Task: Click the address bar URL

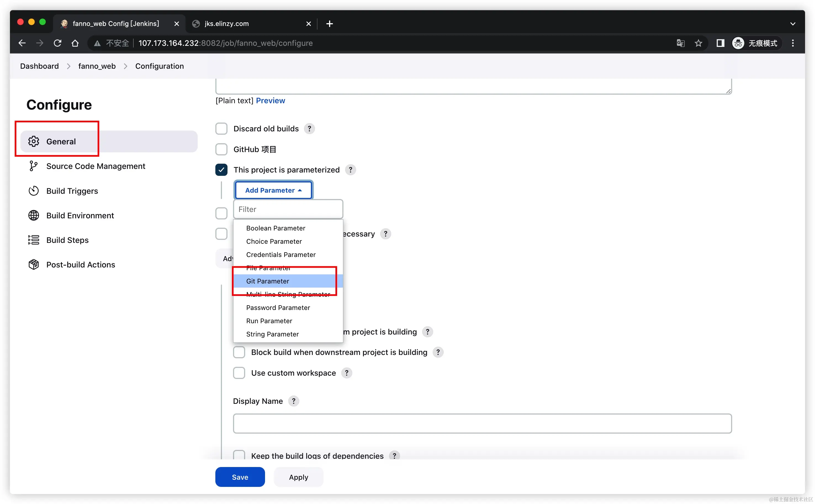Action: (225, 43)
